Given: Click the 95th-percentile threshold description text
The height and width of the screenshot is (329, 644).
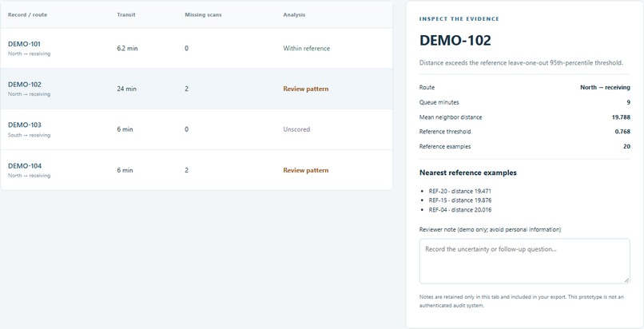Looking at the screenshot, I should (x=521, y=63).
